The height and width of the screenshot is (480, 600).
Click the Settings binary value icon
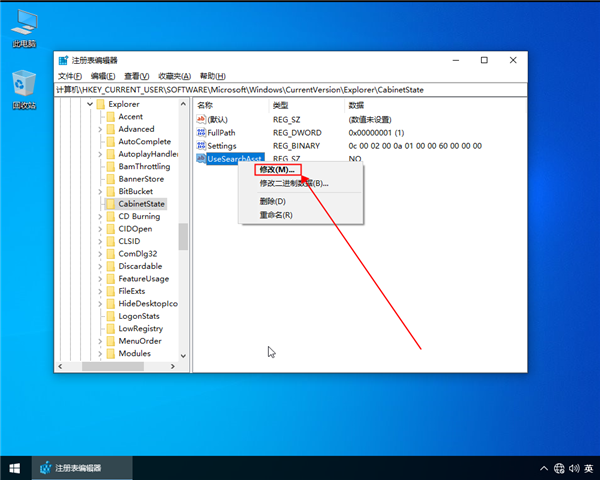point(201,145)
